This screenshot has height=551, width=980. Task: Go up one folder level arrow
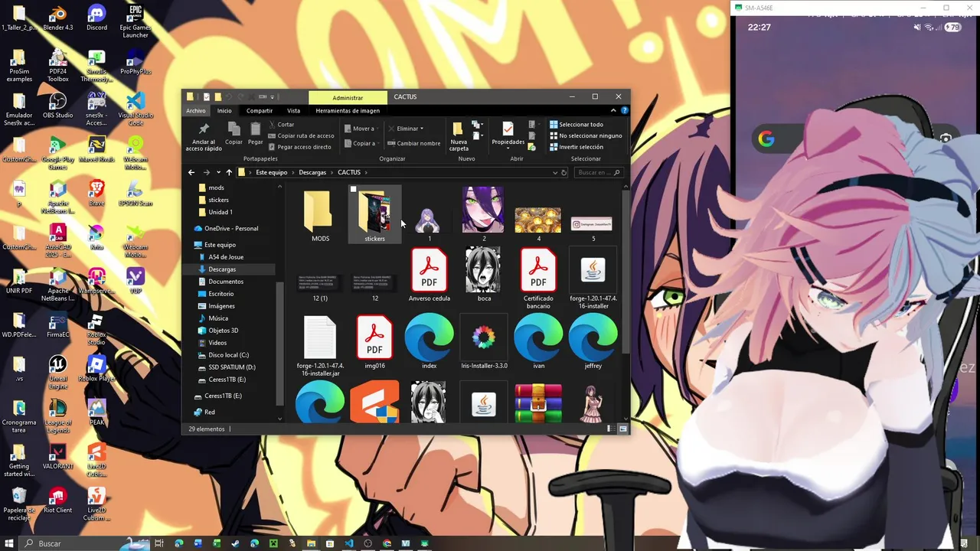pos(228,172)
